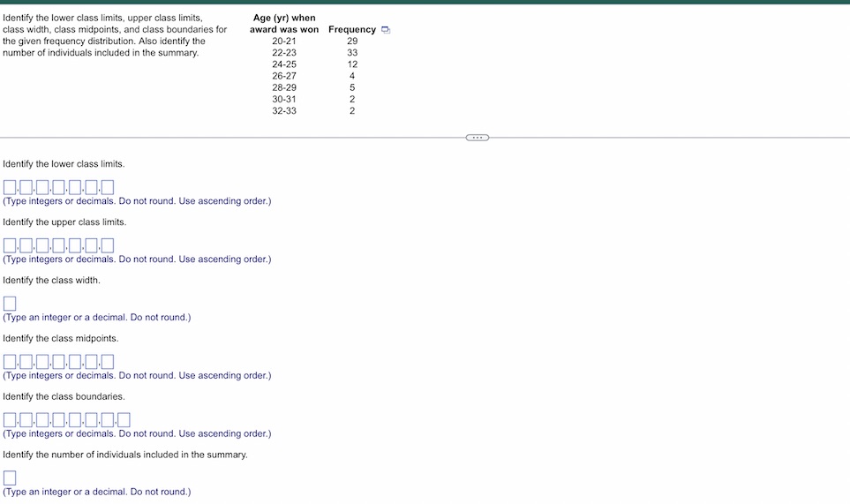Click the 'Identify the upper class limits.' prompt

pos(64,222)
